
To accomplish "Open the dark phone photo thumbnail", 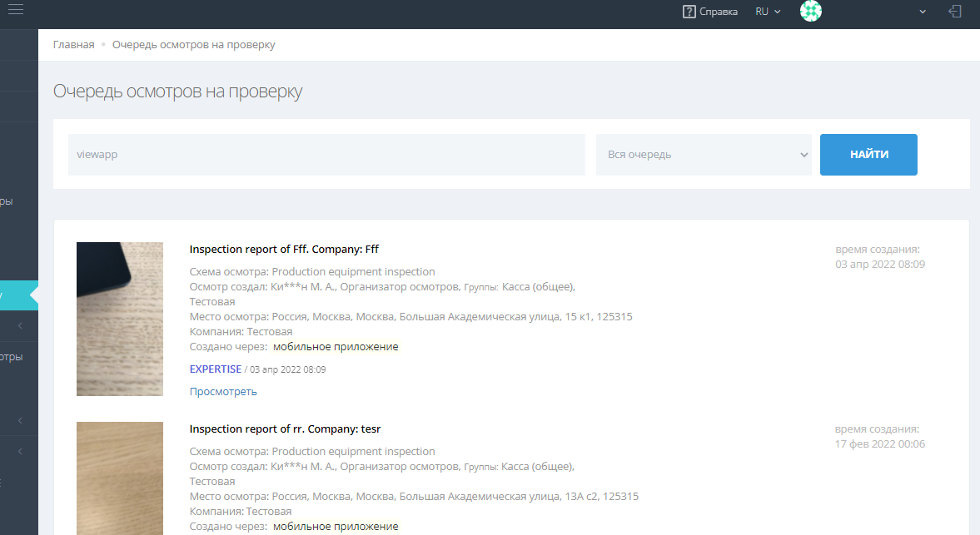I will [119, 319].
